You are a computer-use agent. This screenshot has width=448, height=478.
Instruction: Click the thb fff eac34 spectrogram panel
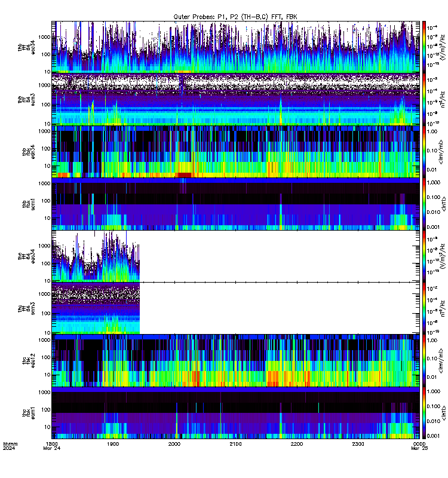pyautogui.click(x=235, y=47)
